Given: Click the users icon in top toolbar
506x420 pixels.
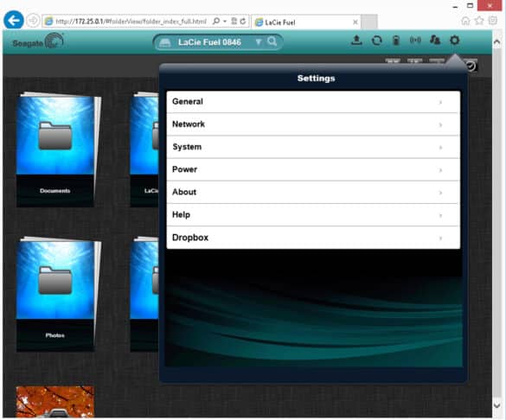Looking at the screenshot, I should [435, 41].
